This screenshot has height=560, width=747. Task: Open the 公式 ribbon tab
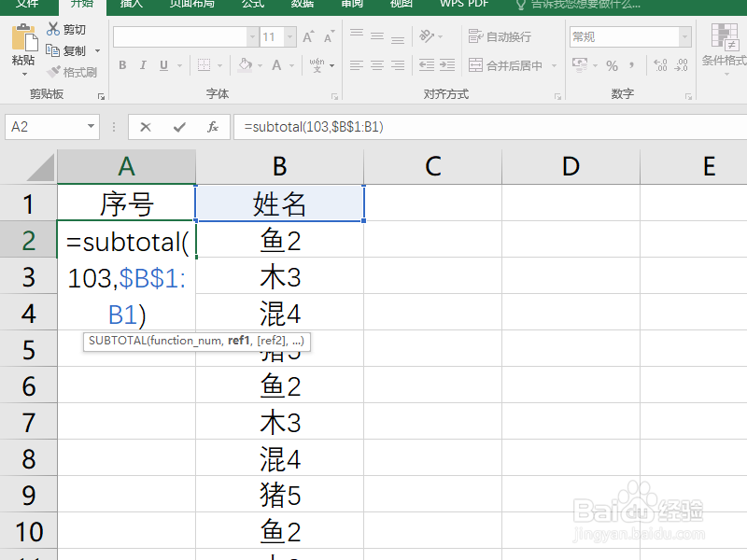252,5
